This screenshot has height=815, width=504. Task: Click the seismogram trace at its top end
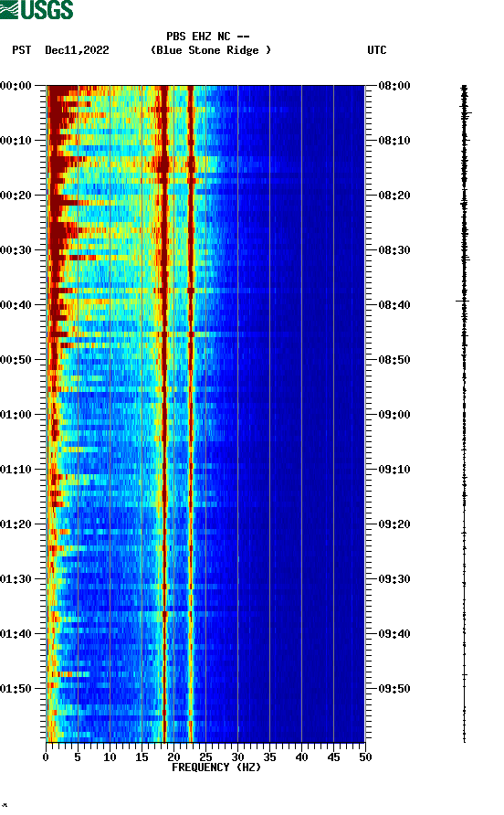pos(464,87)
